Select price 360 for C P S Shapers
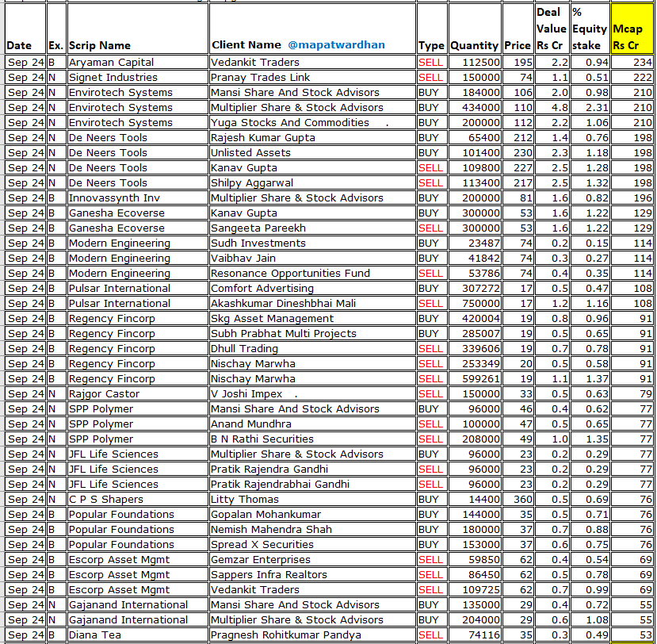 point(518,500)
